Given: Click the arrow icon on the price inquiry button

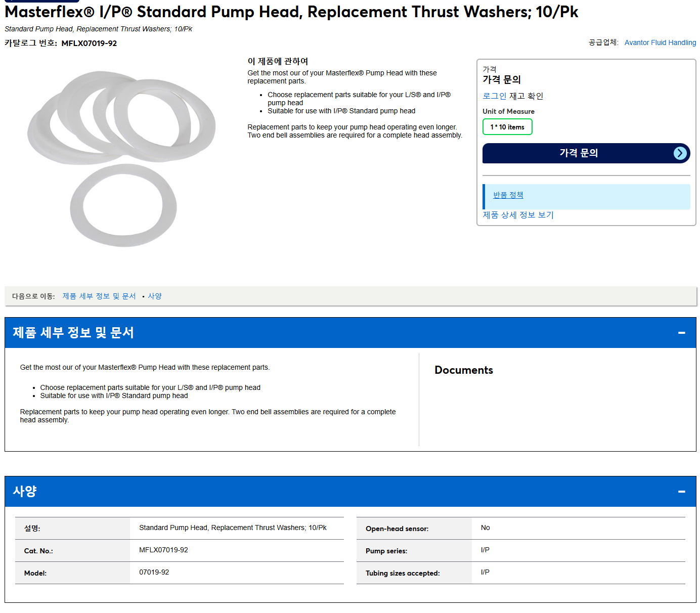Looking at the screenshot, I should tap(680, 153).
